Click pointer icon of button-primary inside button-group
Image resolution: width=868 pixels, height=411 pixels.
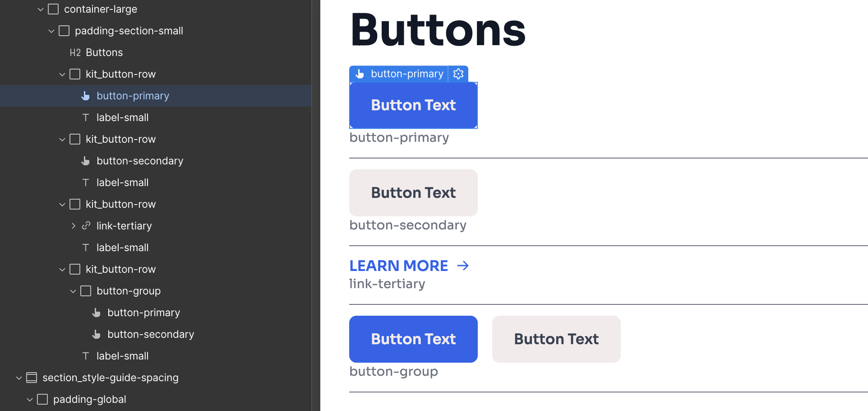[x=96, y=313]
